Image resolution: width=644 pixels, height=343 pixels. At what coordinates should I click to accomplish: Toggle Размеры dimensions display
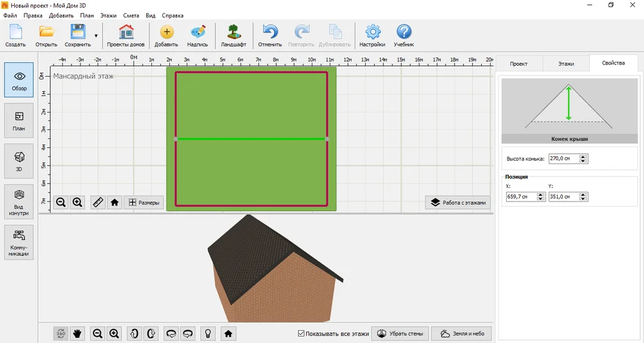(x=144, y=202)
